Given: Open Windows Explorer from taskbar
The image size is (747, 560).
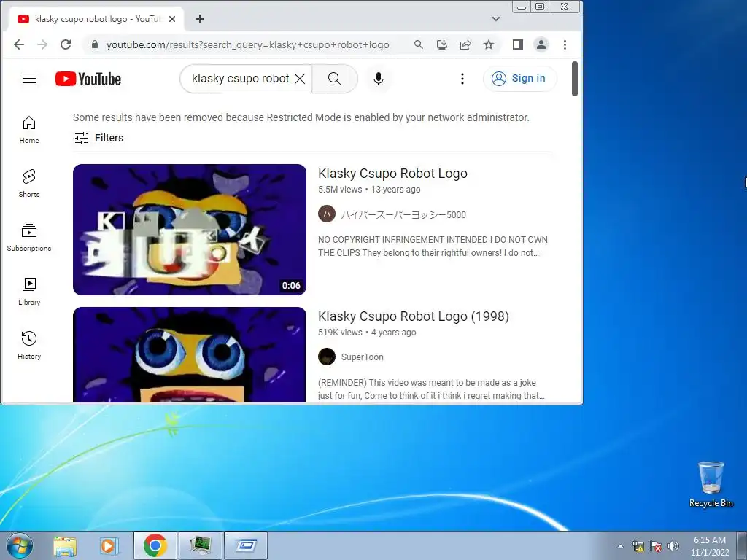Looking at the screenshot, I should (65, 545).
